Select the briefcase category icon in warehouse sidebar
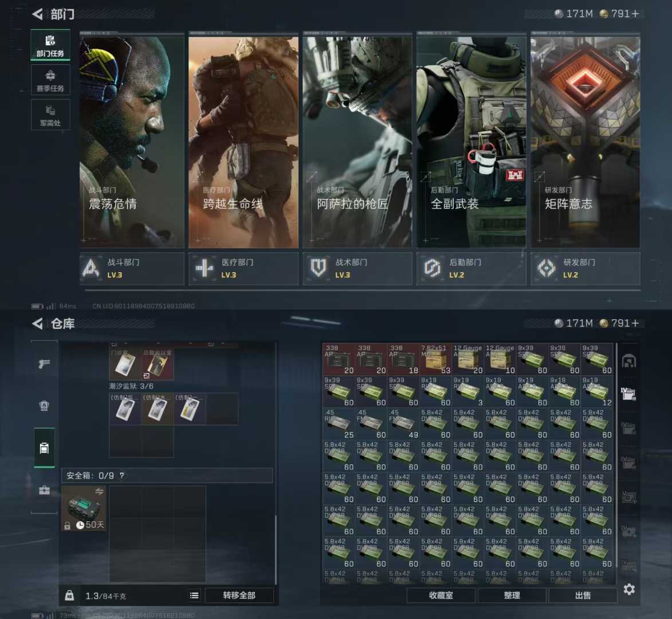Viewport: 672px width, 619px height. [x=44, y=491]
